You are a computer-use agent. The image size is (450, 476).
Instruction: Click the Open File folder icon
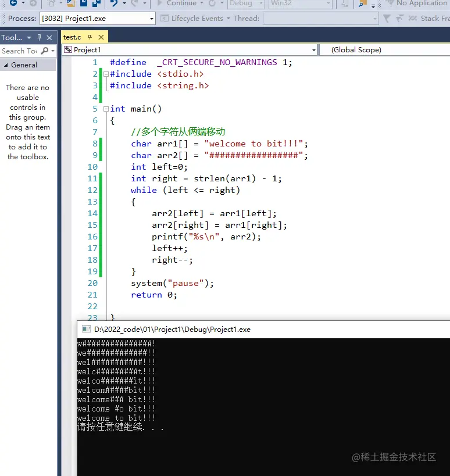tap(71, 3)
